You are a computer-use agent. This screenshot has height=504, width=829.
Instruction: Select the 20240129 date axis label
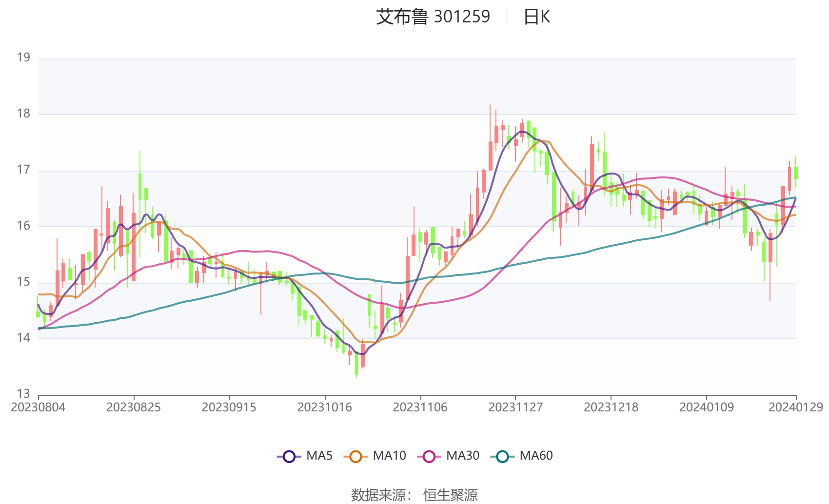point(796,407)
